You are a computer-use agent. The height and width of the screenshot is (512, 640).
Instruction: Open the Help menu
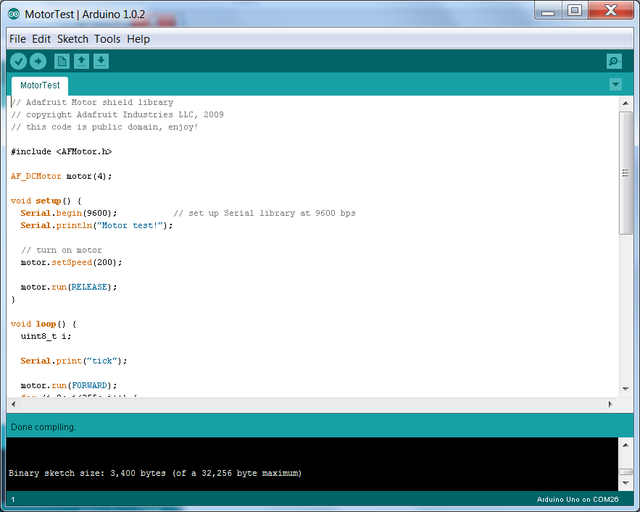[138, 39]
